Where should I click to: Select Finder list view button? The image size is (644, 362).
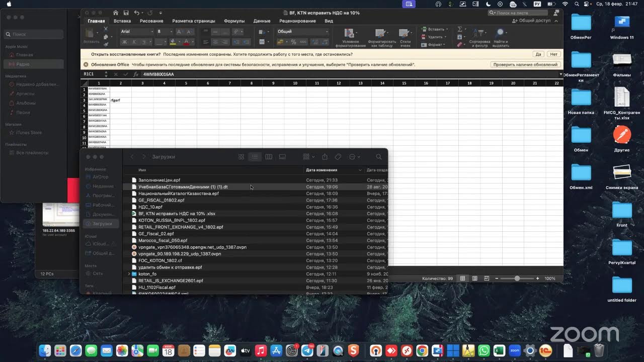[255, 157]
